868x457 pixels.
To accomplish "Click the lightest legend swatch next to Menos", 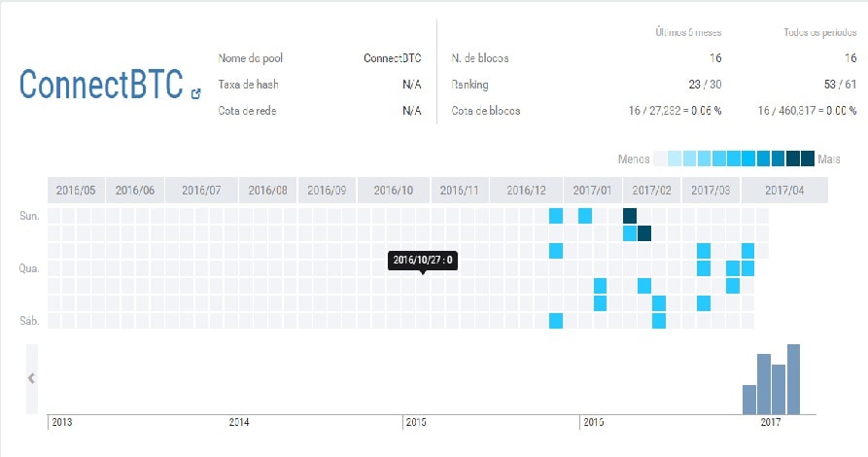I will [661, 158].
